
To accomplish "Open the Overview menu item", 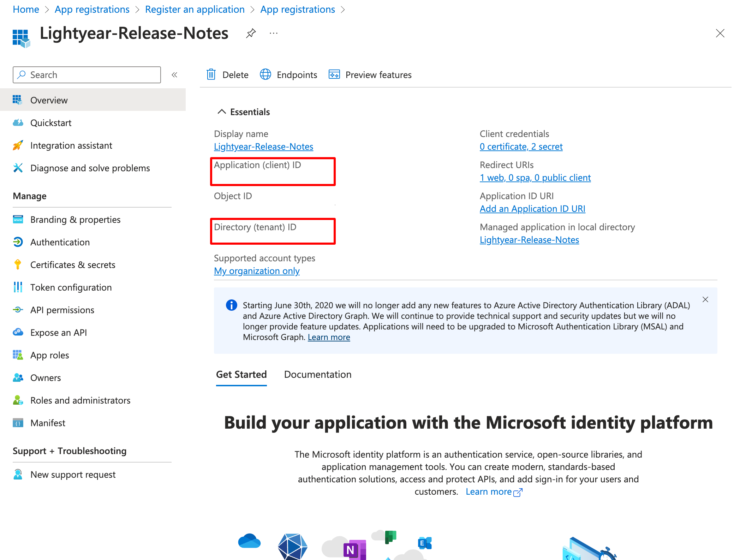I will [x=93, y=100].
